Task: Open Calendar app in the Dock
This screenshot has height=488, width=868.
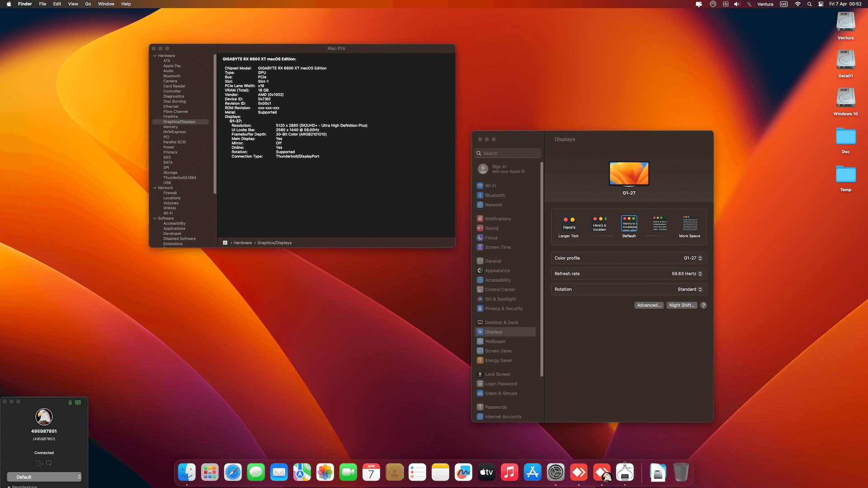Action: tap(371, 473)
